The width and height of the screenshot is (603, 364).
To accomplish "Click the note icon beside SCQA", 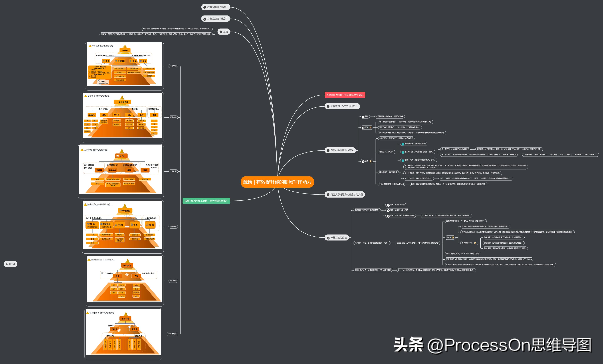I will (453, 238).
